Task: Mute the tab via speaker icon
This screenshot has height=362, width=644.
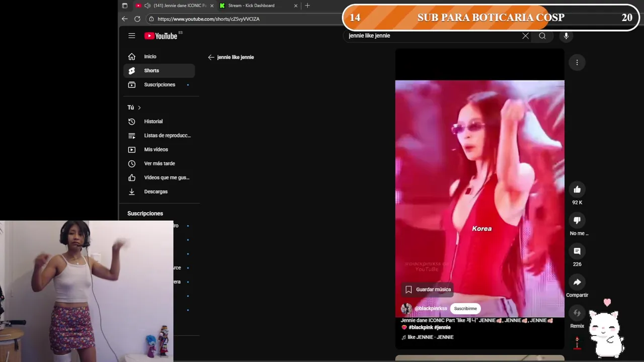Action: (x=147, y=6)
